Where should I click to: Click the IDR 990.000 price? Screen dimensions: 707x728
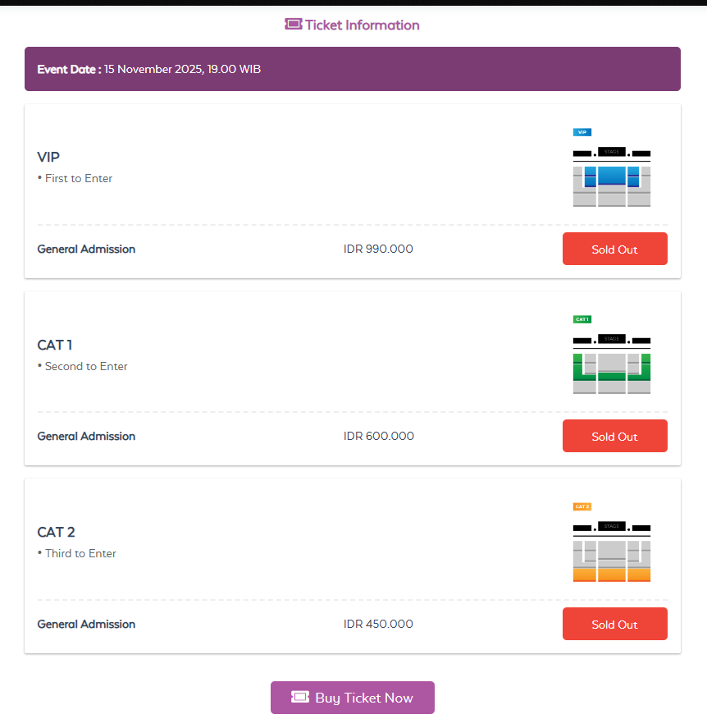378,249
